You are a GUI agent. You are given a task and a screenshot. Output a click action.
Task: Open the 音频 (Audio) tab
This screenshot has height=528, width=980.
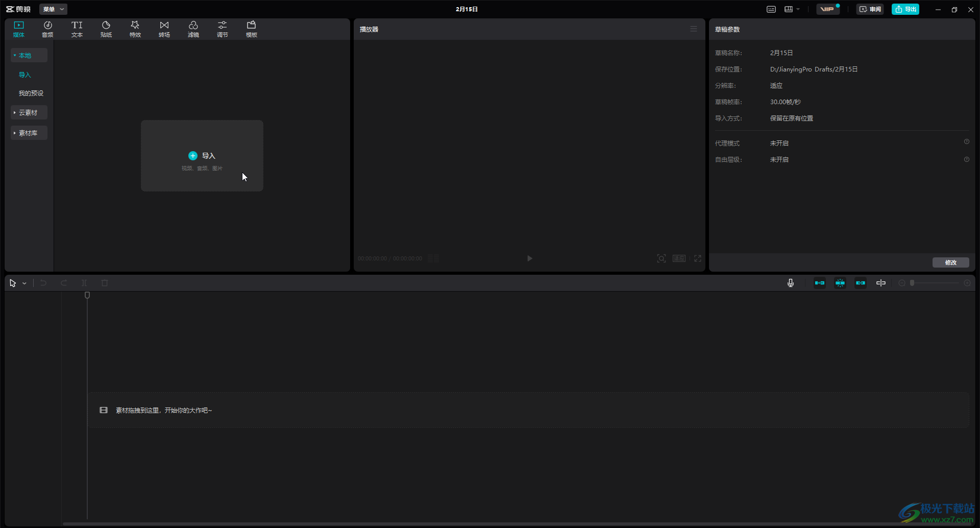point(47,29)
